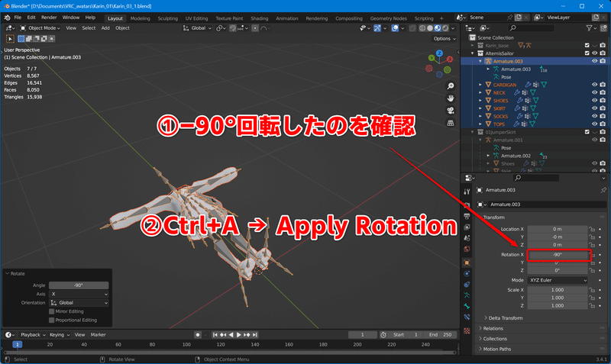Screen dimensions: 611x364
Task: Toggle visibility eye of NECK
Action: coord(595,92)
